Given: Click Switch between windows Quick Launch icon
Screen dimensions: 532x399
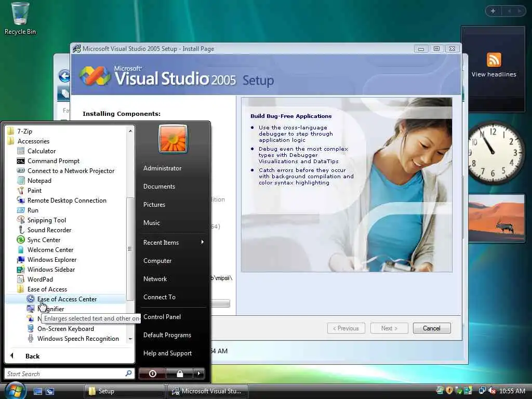Looking at the screenshot, I should point(50,391).
